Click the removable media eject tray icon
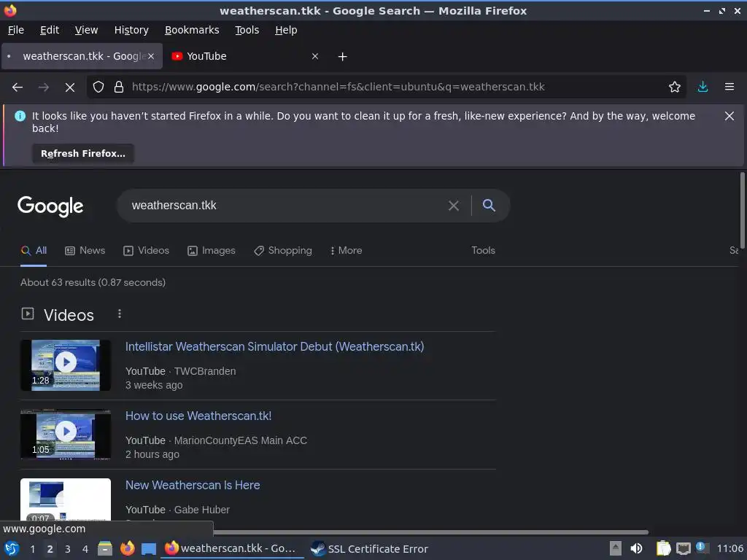The width and height of the screenshot is (747, 560). click(616, 548)
